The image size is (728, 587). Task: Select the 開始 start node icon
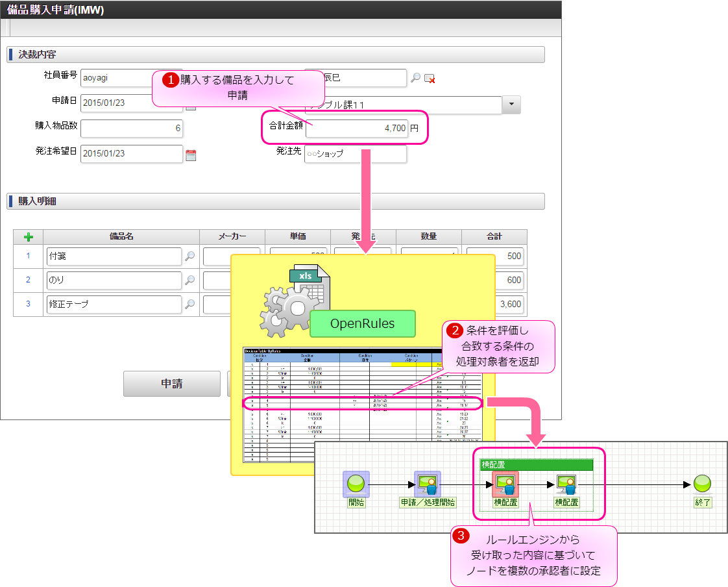pyautogui.click(x=356, y=484)
